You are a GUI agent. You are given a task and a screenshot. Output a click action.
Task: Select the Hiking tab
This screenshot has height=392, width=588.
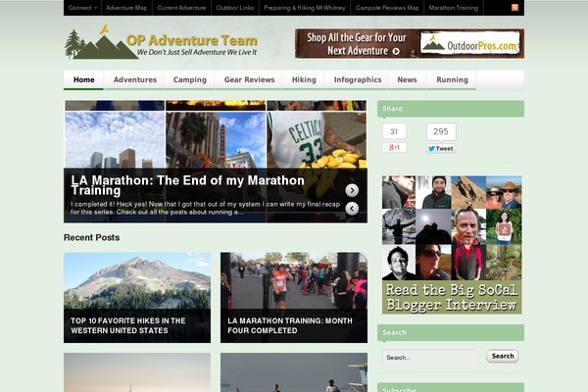click(x=304, y=79)
